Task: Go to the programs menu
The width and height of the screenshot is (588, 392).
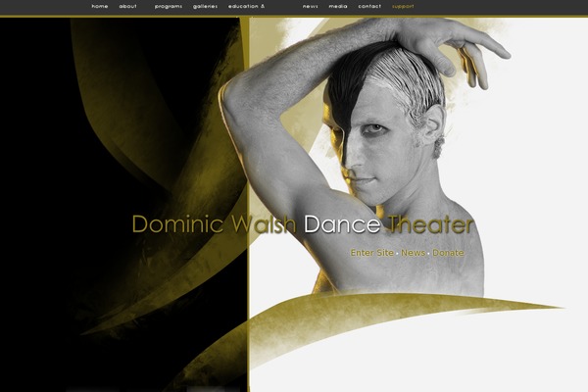Action: click(169, 7)
